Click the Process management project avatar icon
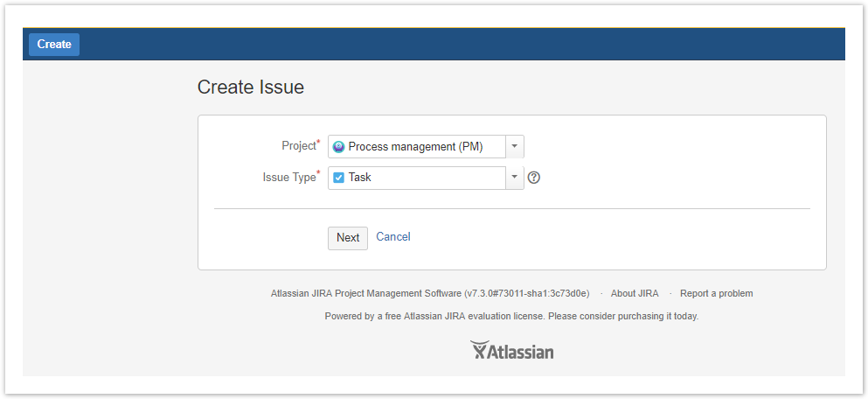868x399 pixels. coord(339,147)
